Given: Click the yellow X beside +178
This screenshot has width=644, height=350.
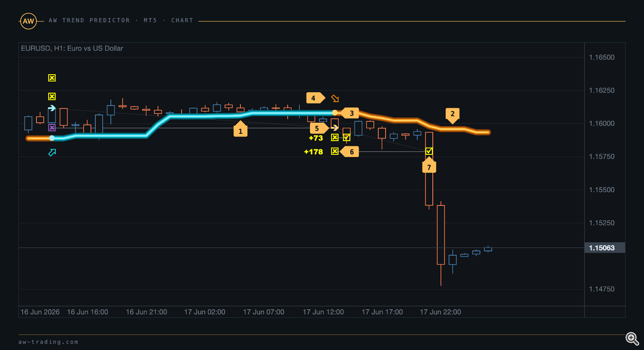Looking at the screenshot, I should coord(335,151).
